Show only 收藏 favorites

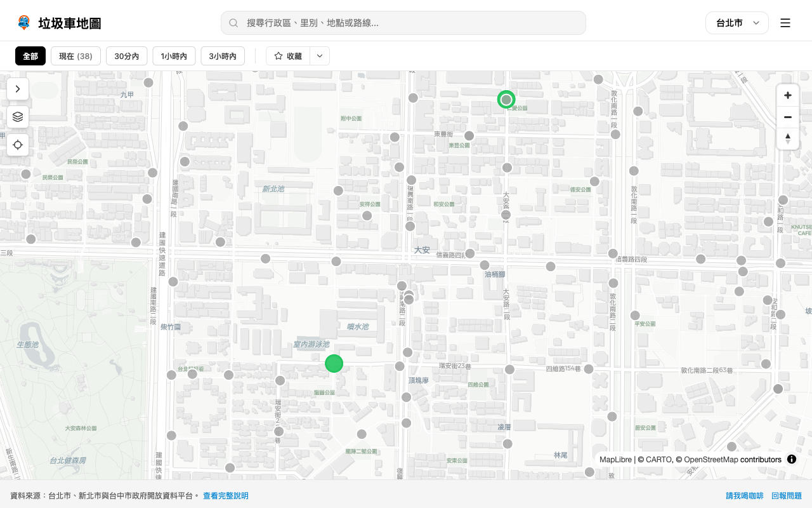(x=288, y=56)
